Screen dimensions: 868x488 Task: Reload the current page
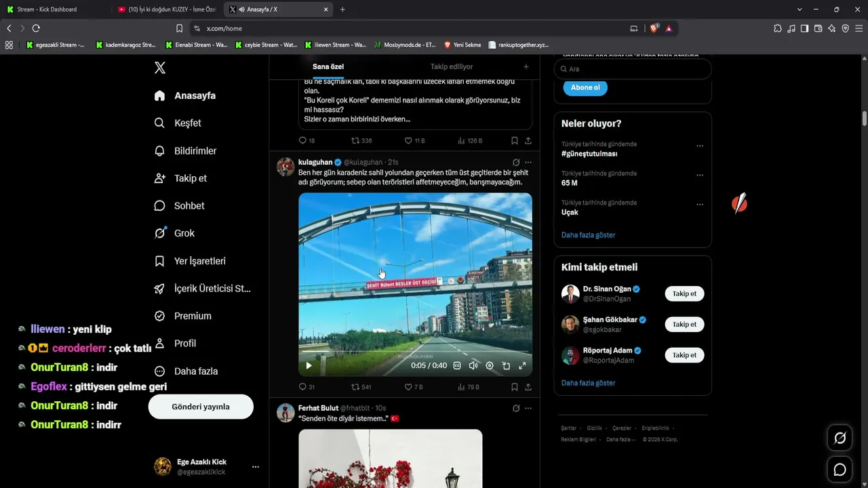(36, 28)
